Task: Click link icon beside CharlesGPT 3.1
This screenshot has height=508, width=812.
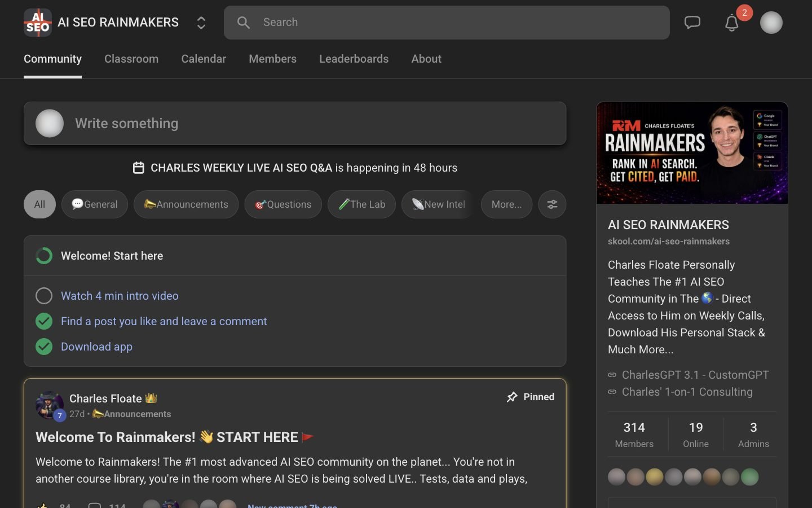Action: [612, 375]
